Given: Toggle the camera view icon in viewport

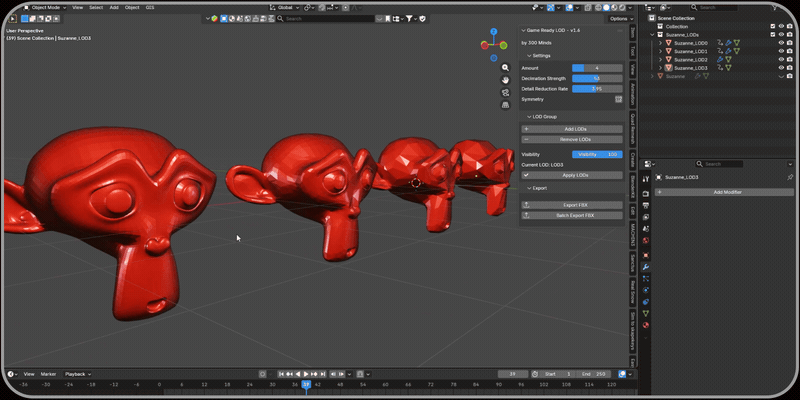Looking at the screenshot, I should coord(505,92).
